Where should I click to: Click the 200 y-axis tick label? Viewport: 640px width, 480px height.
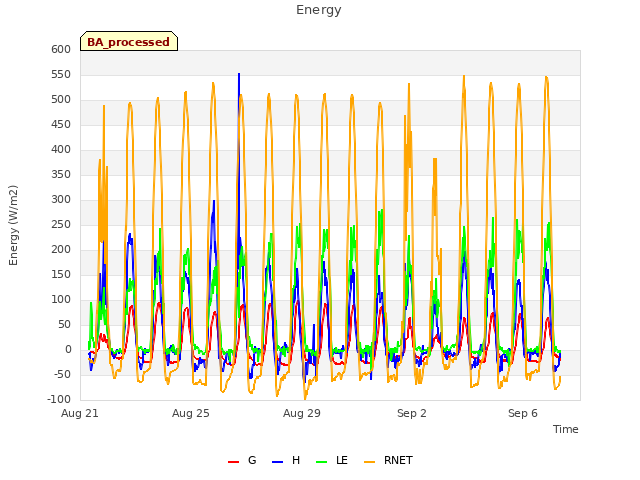[x=61, y=249]
